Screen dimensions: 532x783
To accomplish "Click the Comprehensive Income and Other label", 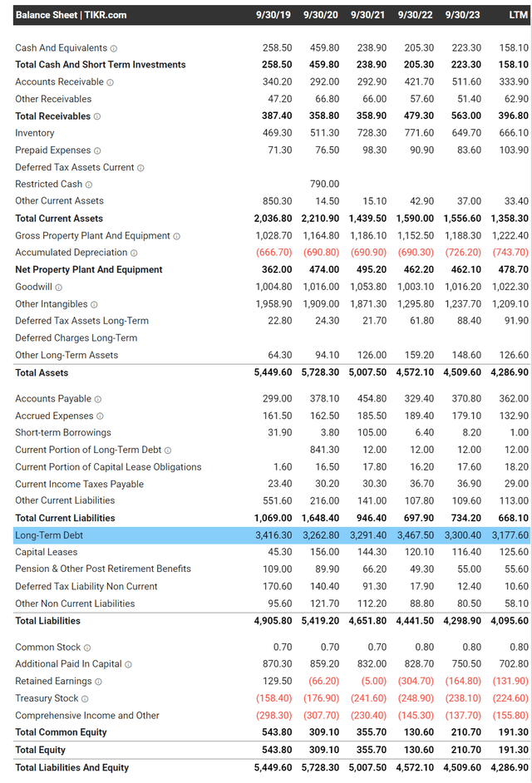I will [x=87, y=715].
